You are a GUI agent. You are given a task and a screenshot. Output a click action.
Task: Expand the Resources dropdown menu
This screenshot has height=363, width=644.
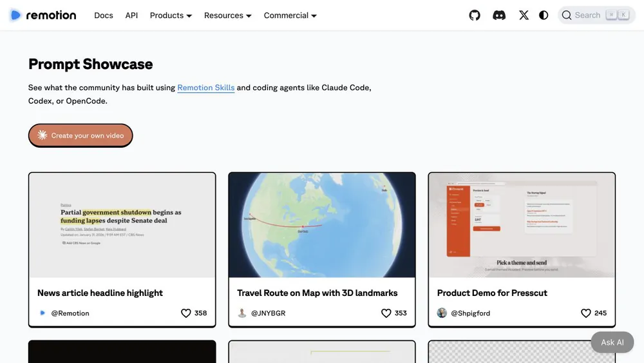coord(227,15)
